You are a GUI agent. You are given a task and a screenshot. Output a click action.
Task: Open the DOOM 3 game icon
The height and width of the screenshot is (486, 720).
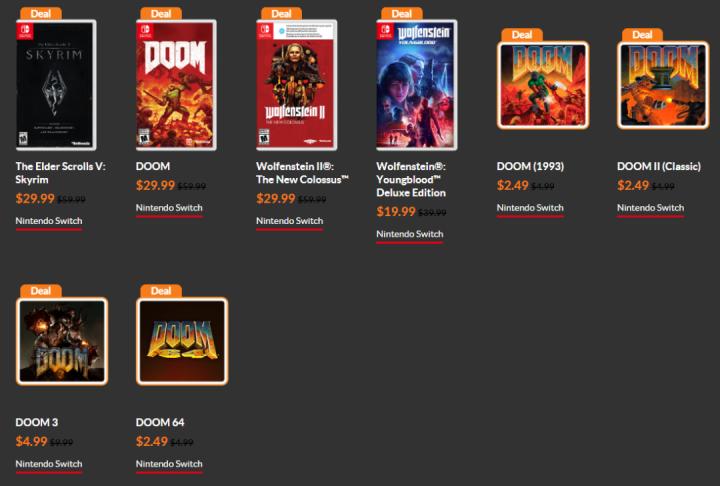point(62,341)
